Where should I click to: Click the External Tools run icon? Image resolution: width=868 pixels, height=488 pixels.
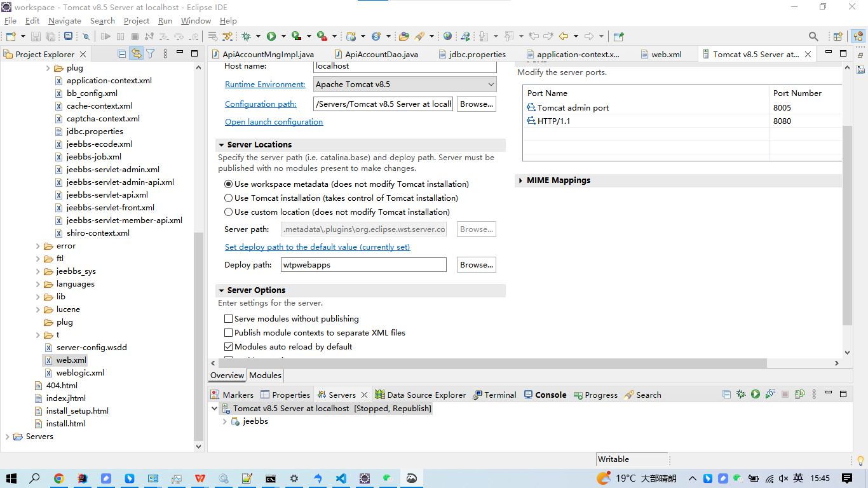tap(322, 36)
